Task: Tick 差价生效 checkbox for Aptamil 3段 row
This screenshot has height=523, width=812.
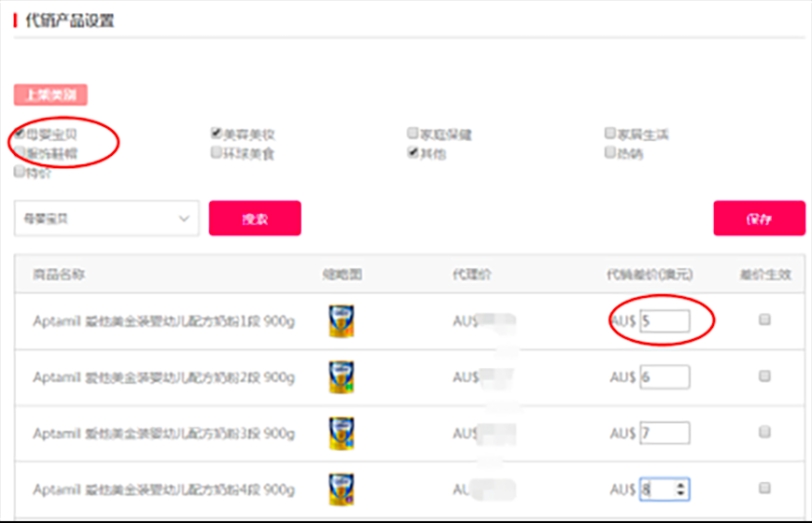Action: coord(764,431)
